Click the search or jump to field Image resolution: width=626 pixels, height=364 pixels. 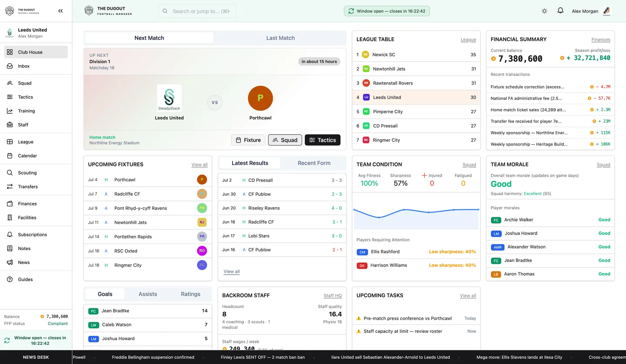pyautogui.click(x=197, y=11)
